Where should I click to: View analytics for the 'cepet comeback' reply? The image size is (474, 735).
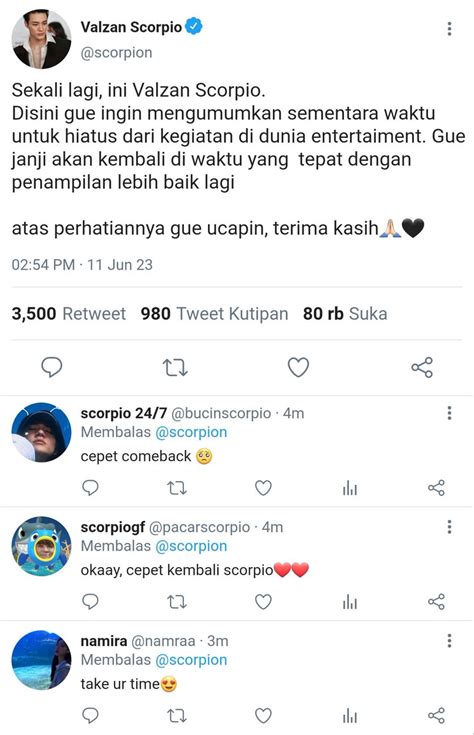(x=350, y=488)
